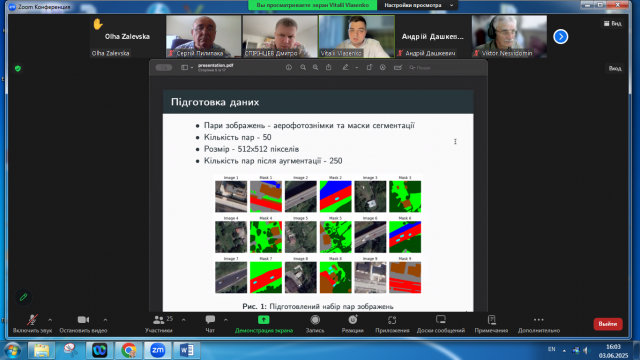Open the Настройки просмотра dropdown
Image resolution: width=640 pixels, height=360 pixels.
[418, 5]
